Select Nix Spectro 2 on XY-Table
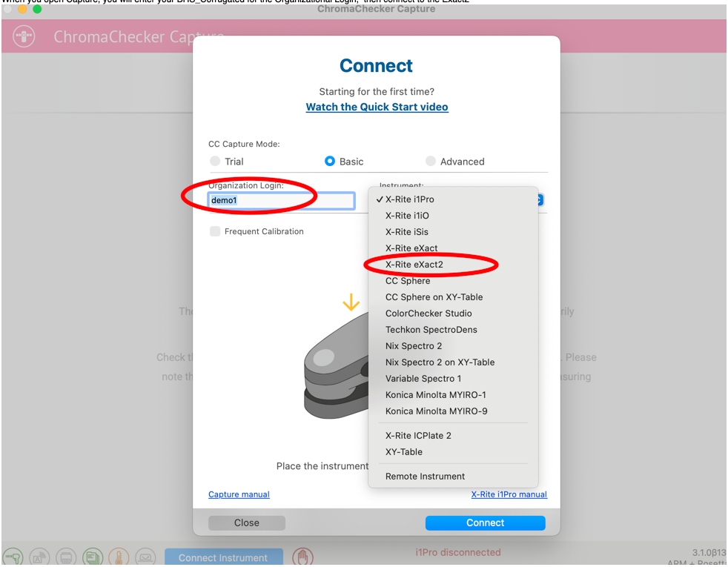Image resolution: width=728 pixels, height=567 pixels. 453,362
